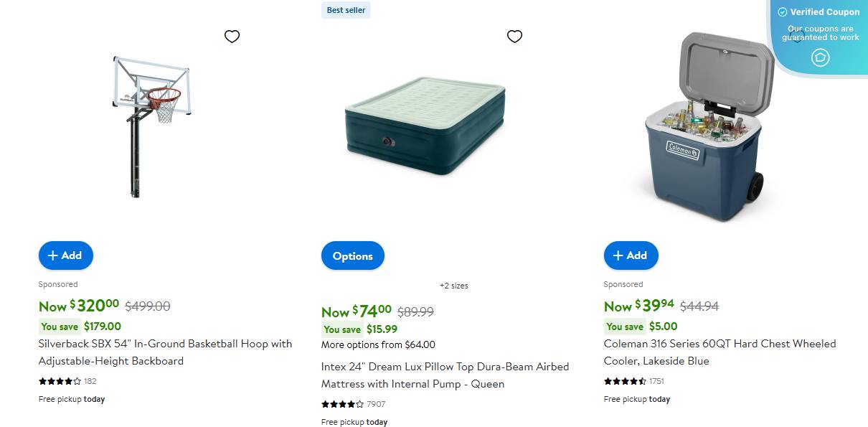
Task: Click More options from $64.00
Action: point(377,344)
